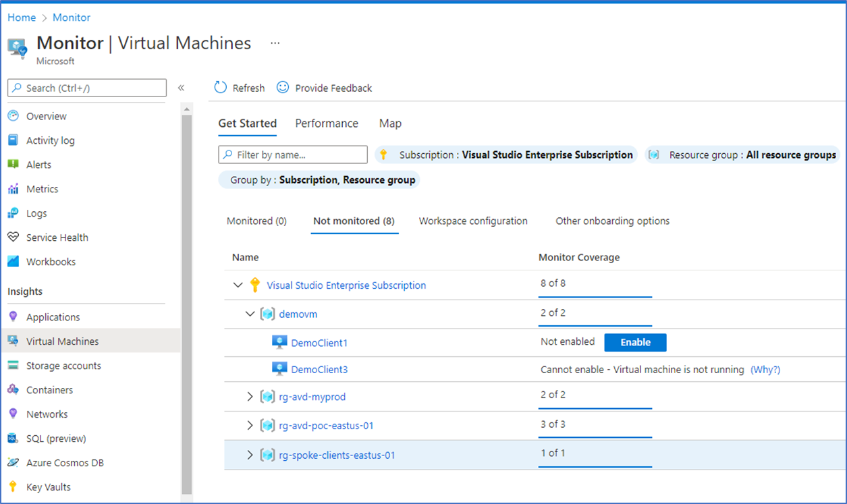Click the Service Health heart icon
This screenshot has height=504, width=847.
click(x=13, y=237)
